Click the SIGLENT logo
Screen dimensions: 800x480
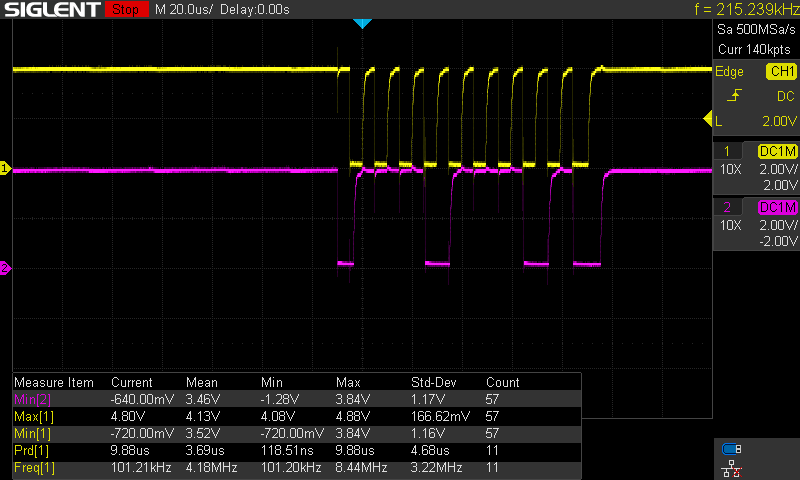52,9
